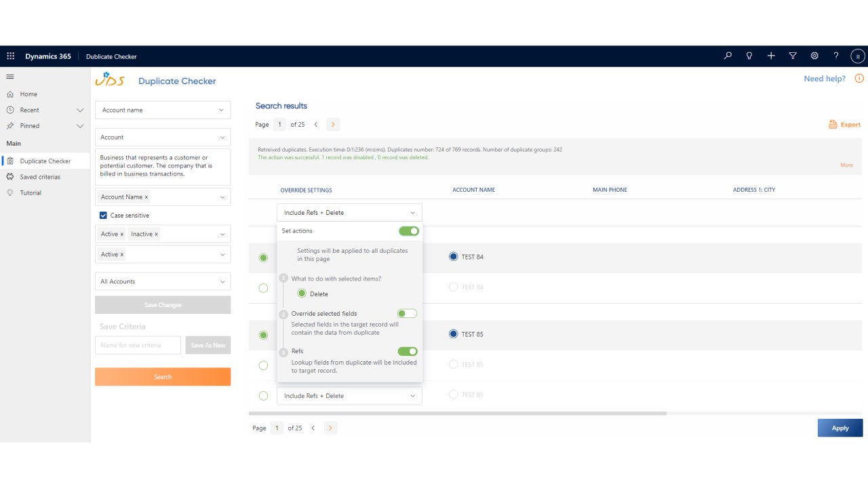Open the lightbulb assistant icon
Image resolution: width=868 pixels, height=488 pixels.
tap(749, 56)
